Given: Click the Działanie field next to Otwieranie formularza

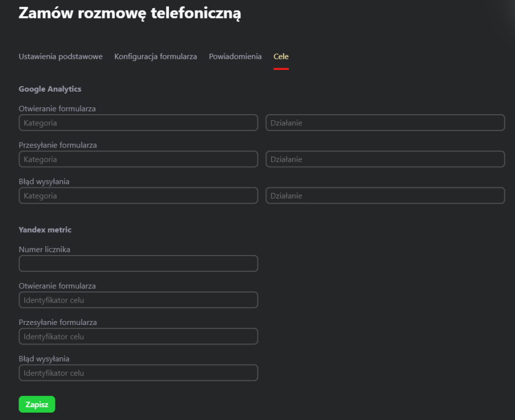Looking at the screenshot, I should coord(385,122).
